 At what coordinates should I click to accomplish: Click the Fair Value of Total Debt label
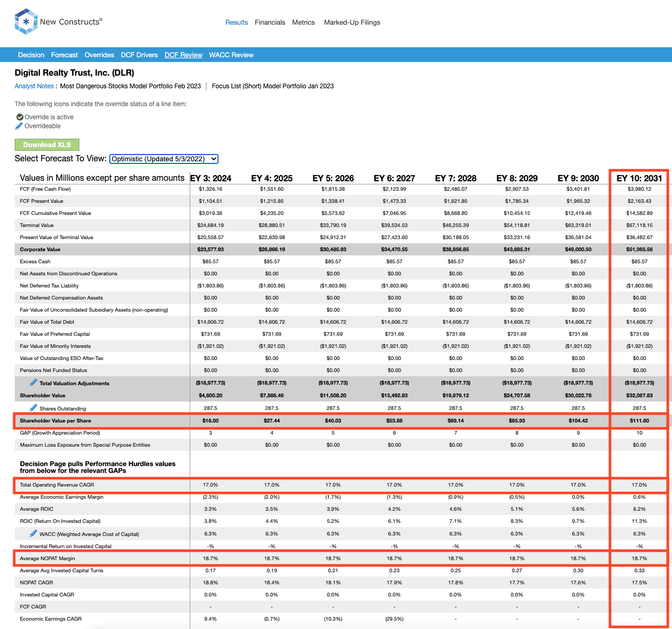point(47,322)
